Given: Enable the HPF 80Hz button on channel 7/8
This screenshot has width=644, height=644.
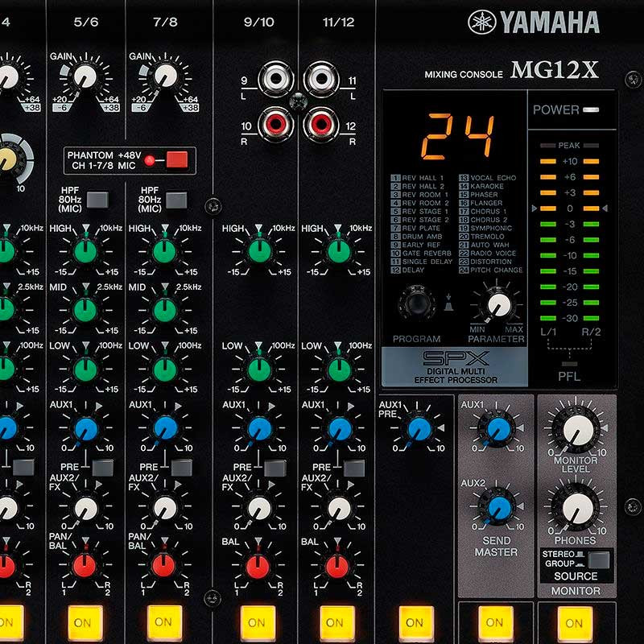Looking at the screenshot, I should 176,200.
